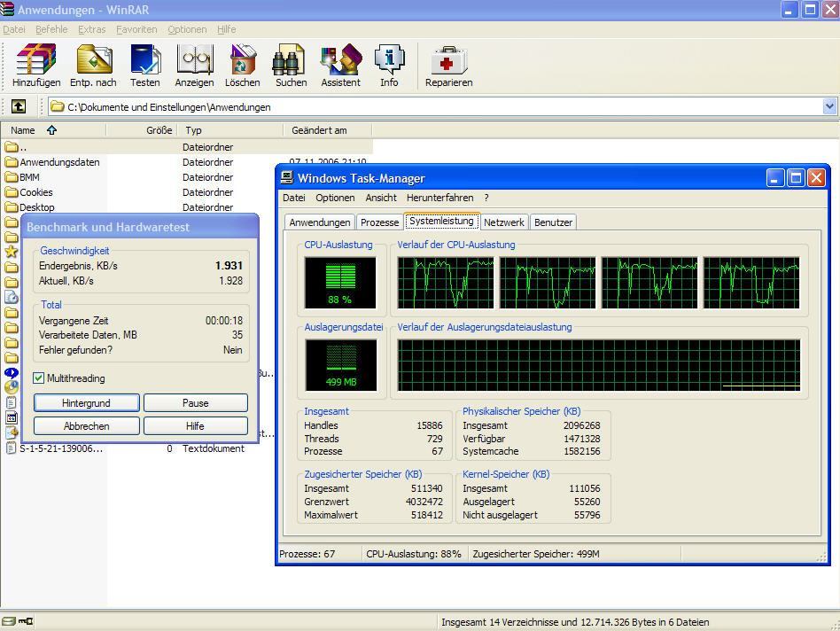The image size is (840, 631).
Task: Click the BMM folder icon
Action: click(12, 176)
